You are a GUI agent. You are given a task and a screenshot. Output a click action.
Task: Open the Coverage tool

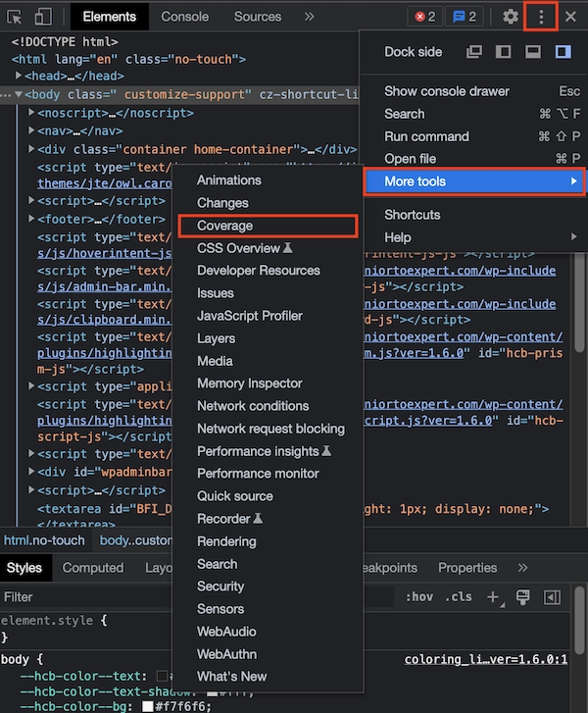pyautogui.click(x=268, y=226)
